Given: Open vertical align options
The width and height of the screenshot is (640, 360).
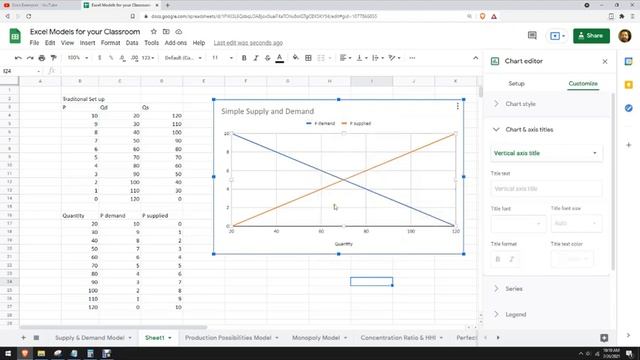Looking at the screenshot, I should coord(362,58).
